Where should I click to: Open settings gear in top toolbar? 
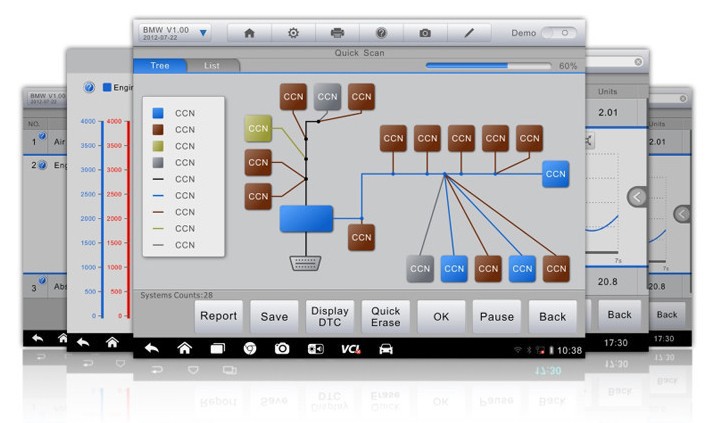pyautogui.click(x=293, y=33)
